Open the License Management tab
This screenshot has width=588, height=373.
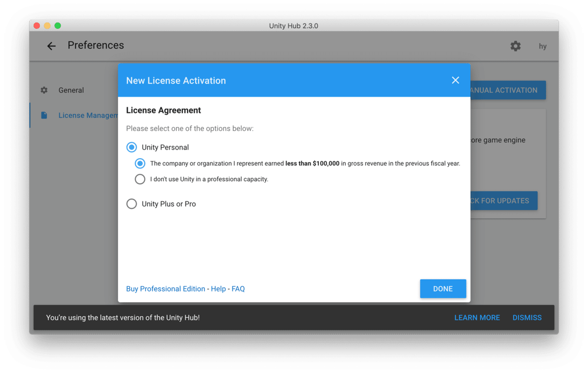[73, 116]
